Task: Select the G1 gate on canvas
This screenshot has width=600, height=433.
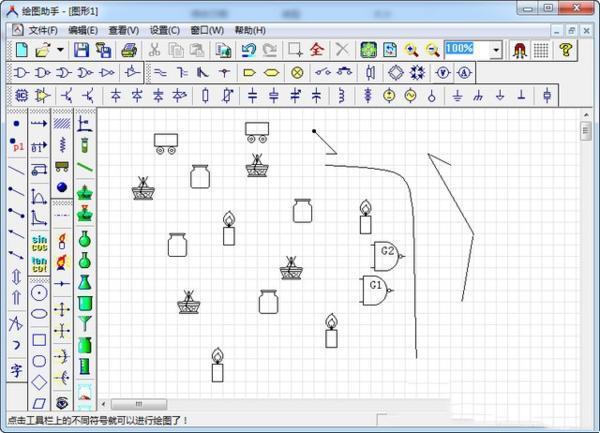Action: pyautogui.click(x=375, y=290)
